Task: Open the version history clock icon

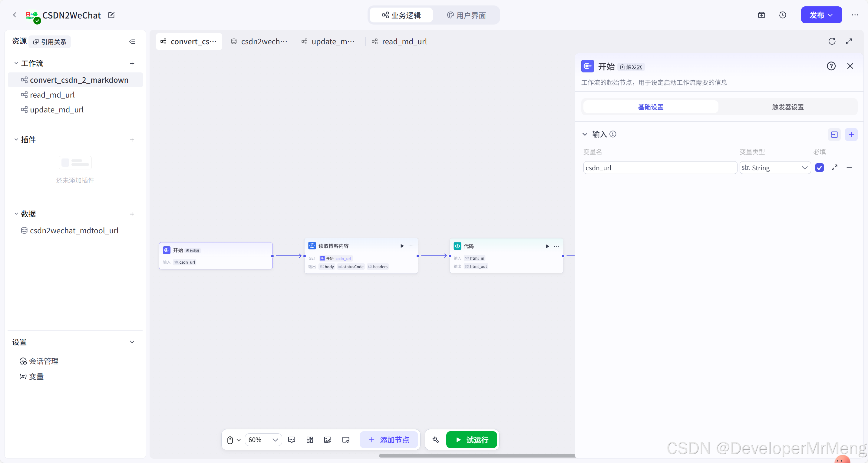Action: (x=782, y=15)
